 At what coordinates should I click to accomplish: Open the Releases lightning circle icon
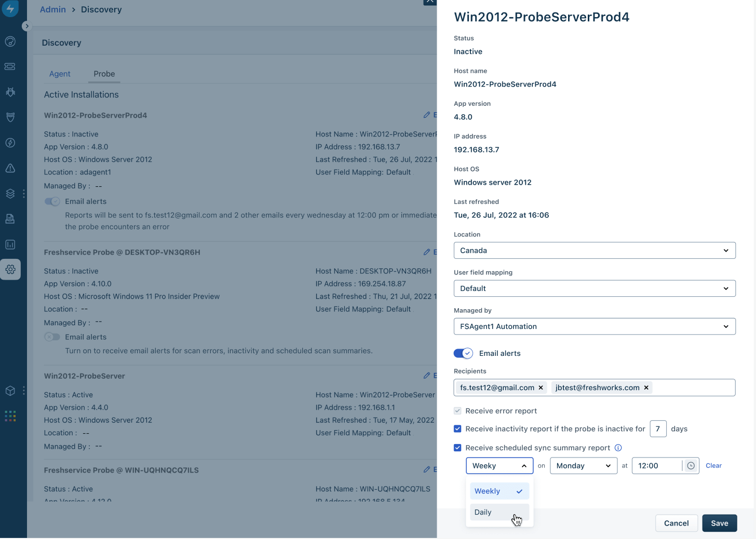(10, 143)
